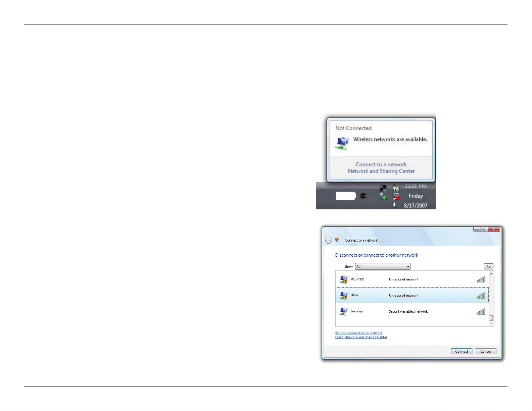This screenshot has width=532, height=411.
Task: Click the Friday day label in the taskbar
Action: click(416, 196)
